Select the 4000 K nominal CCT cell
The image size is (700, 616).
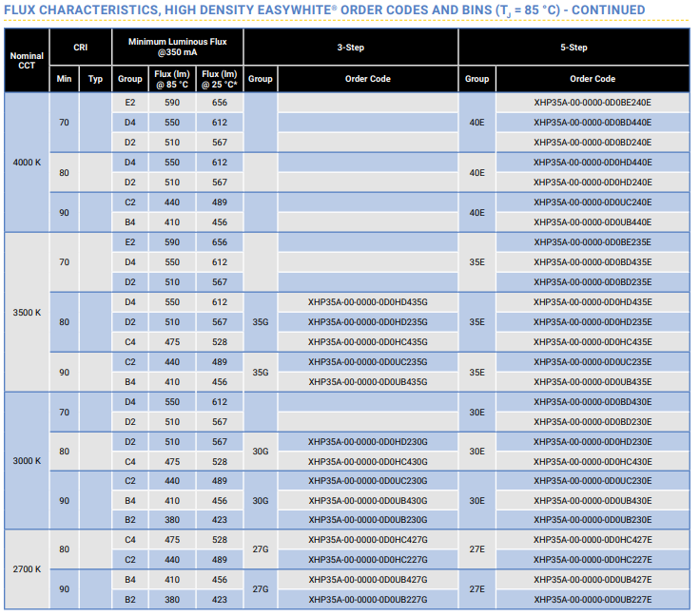click(x=27, y=163)
